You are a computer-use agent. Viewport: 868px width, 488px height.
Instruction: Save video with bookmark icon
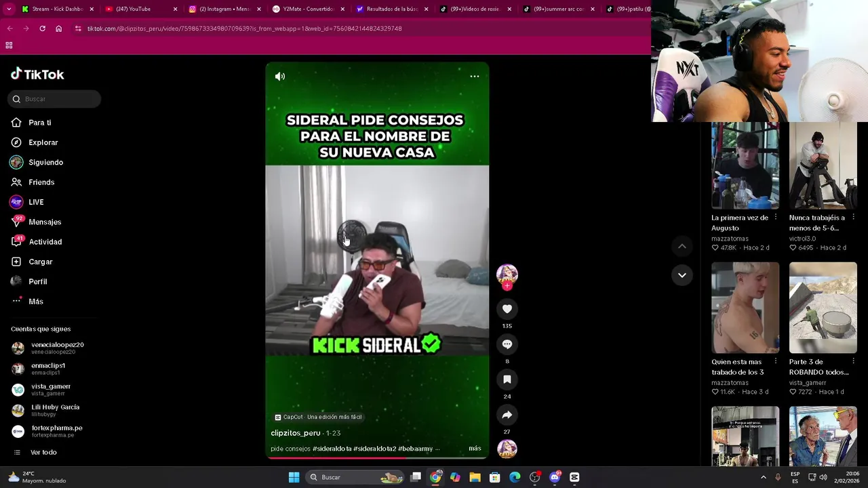pyautogui.click(x=507, y=380)
